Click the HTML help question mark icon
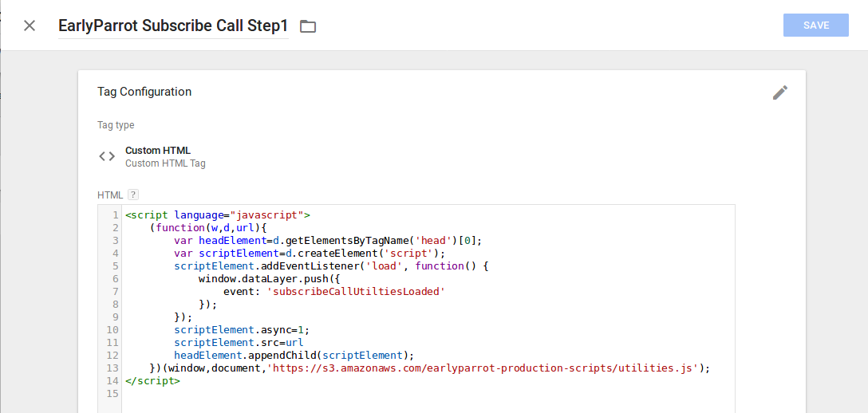Viewport: 868px width, 413px height. point(133,195)
